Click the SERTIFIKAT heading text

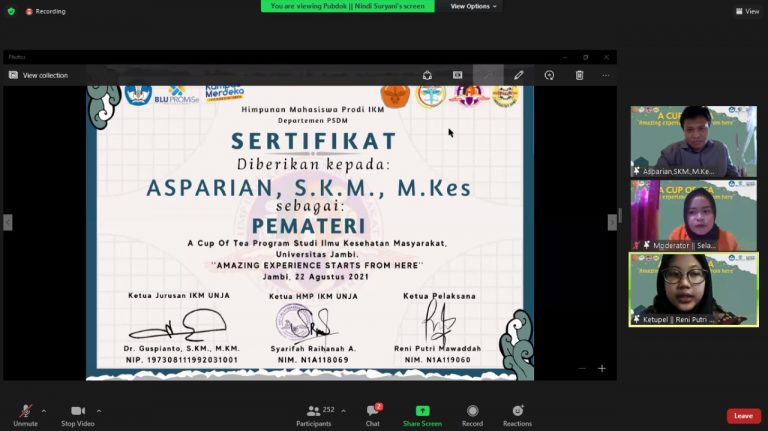tap(313, 141)
